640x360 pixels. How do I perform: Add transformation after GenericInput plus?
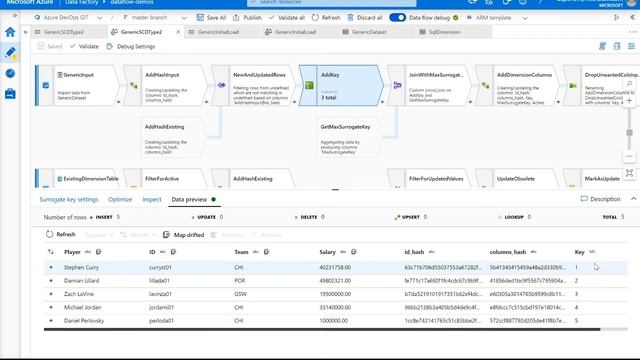[x=118, y=102]
